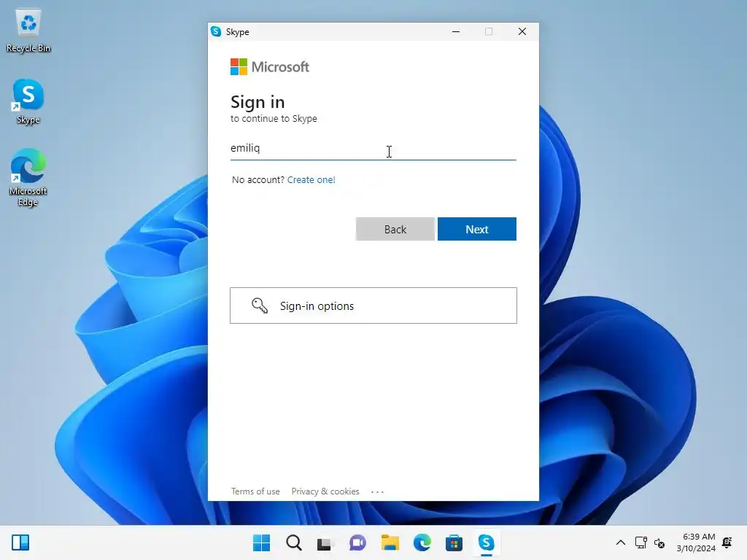
Task: Open File Explorer from the taskbar
Action: (x=390, y=542)
